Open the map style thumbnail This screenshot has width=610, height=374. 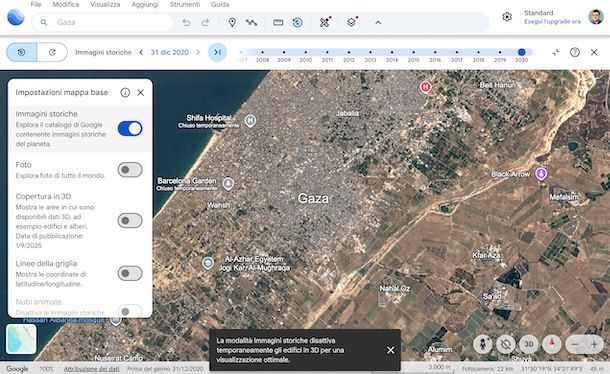tap(21, 339)
